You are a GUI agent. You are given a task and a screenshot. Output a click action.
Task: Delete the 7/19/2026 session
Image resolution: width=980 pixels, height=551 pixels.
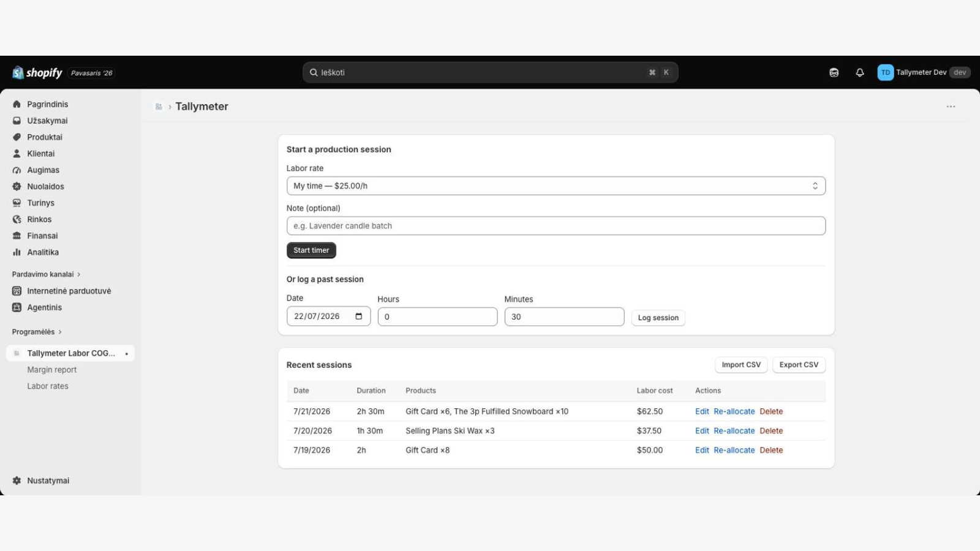click(771, 450)
